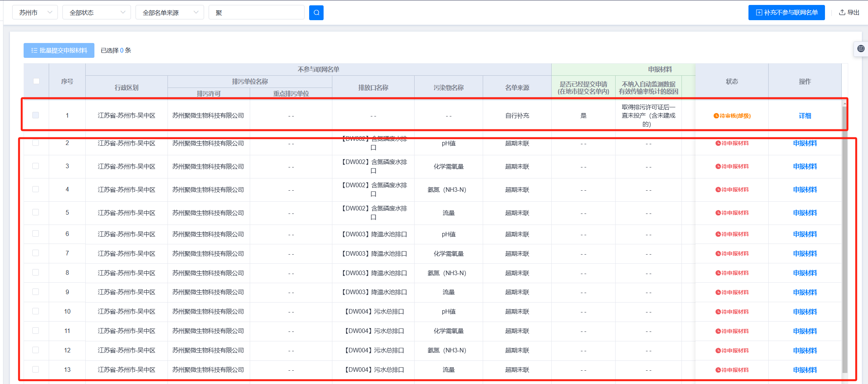Toggle the select-all checkbox in table header
The height and width of the screenshot is (384, 868).
pyautogui.click(x=36, y=81)
